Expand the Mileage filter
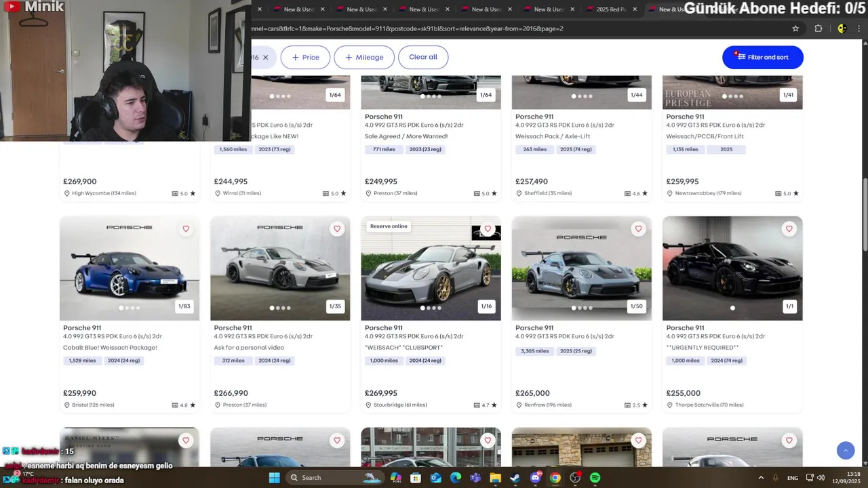Image resolution: width=868 pixels, height=488 pixels. [x=364, y=58]
